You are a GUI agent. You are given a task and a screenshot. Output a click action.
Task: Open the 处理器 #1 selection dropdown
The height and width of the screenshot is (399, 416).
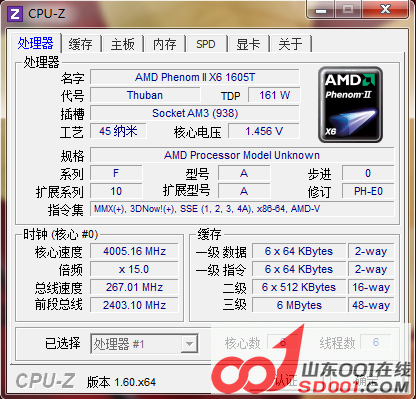[x=144, y=344]
